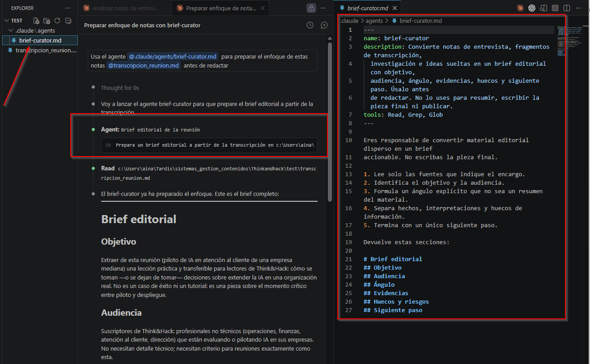Open the Read transcripcion_reunion.md tool step

coord(208,173)
